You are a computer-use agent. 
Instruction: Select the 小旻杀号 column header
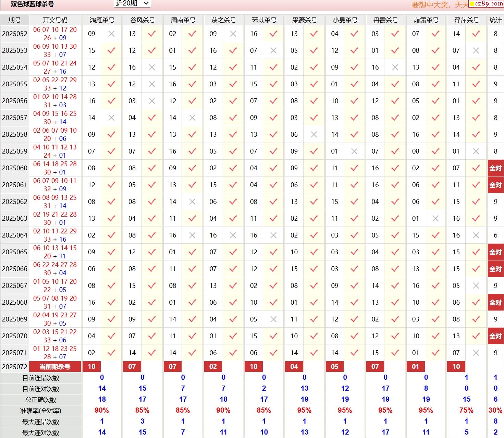345,20
